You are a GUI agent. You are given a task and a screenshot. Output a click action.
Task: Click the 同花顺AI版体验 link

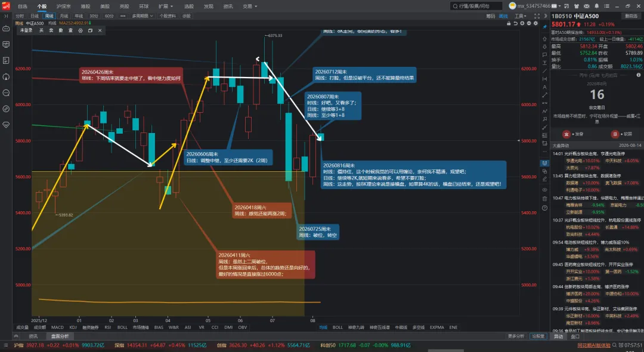[x=594, y=345]
